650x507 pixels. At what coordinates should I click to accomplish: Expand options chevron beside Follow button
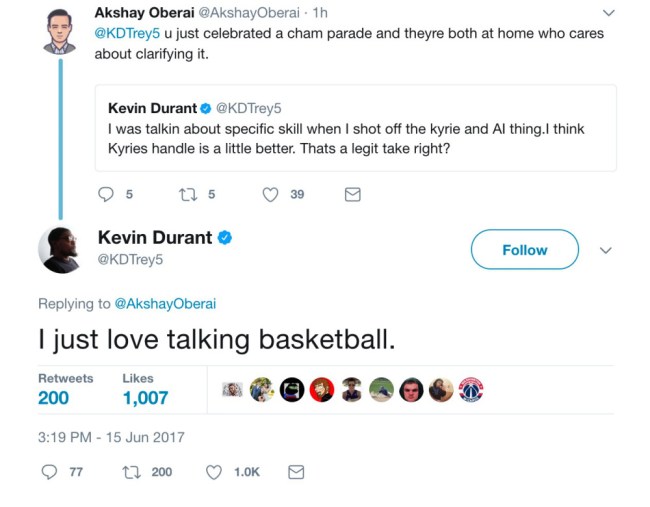605,250
